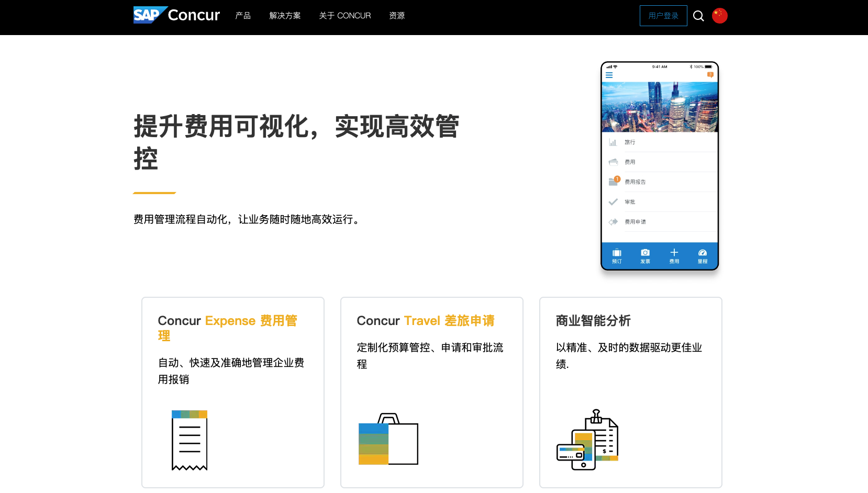
Task: Click the 费用 wallet icon in the menu list
Action: click(x=614, y=162)
